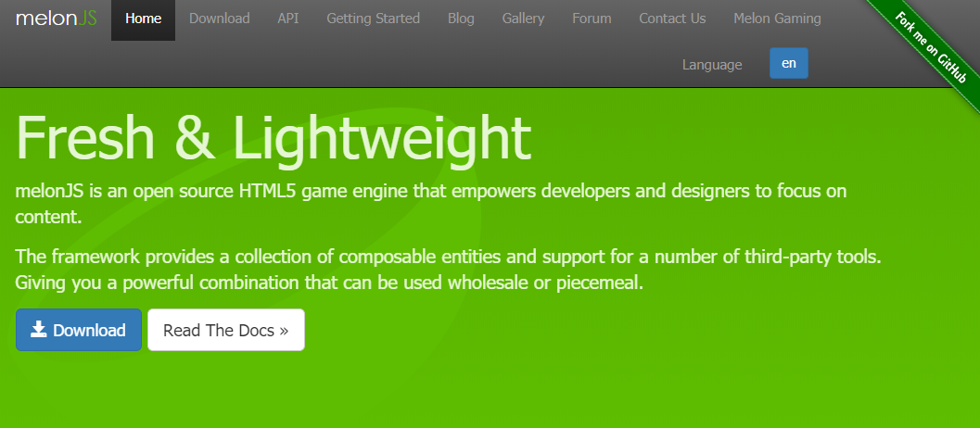Click the Fork me on GitHub ribbon
The width and height of the screenshot is (980, 428).
pos(931,47)
